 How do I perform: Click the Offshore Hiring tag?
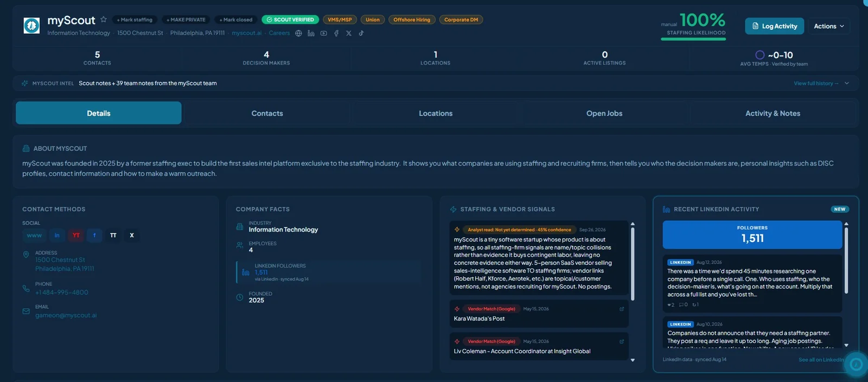[412, 20]
